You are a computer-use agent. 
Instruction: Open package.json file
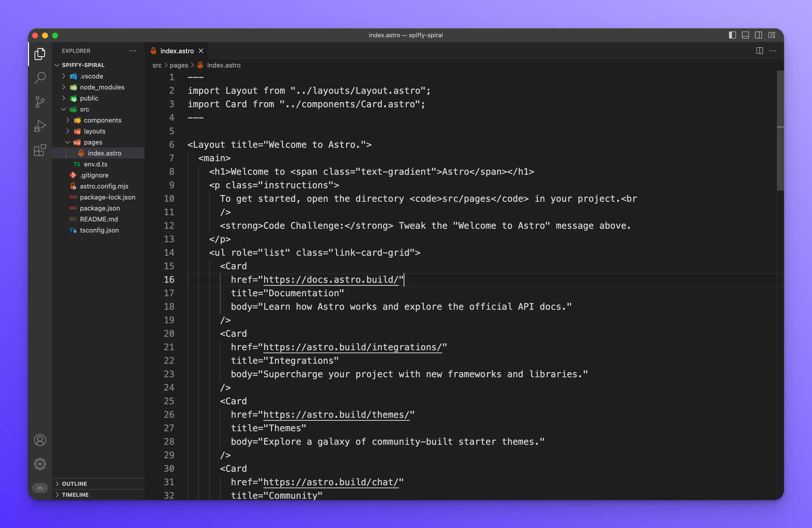98,208
